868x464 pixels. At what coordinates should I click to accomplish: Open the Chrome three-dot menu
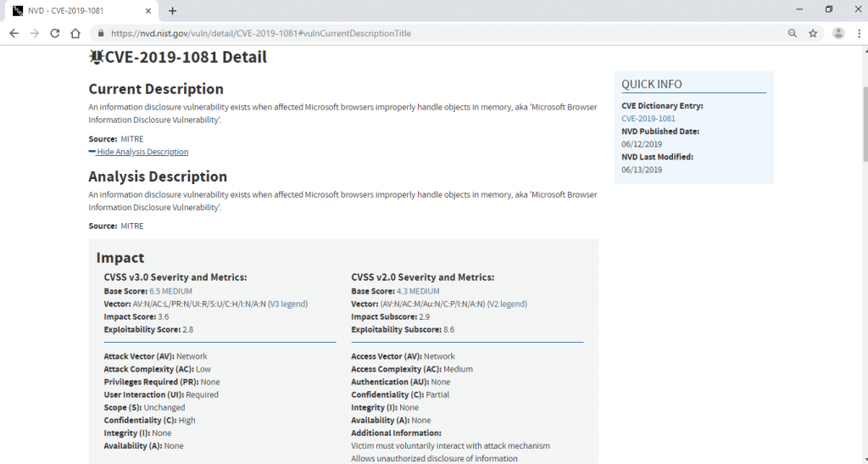pyautogui.click(x=860, y=33)
